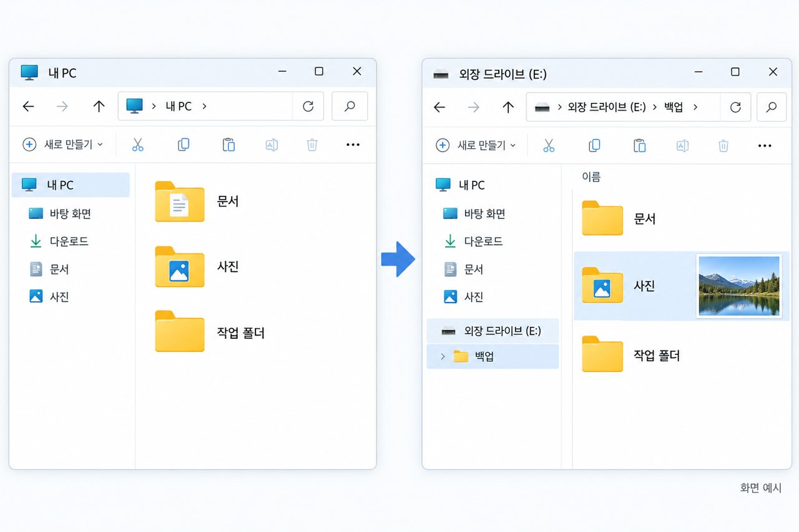Click Paste clipboard icon in 내 PC window
This screenshot has width=799, height=532.
tap(228, 145)
